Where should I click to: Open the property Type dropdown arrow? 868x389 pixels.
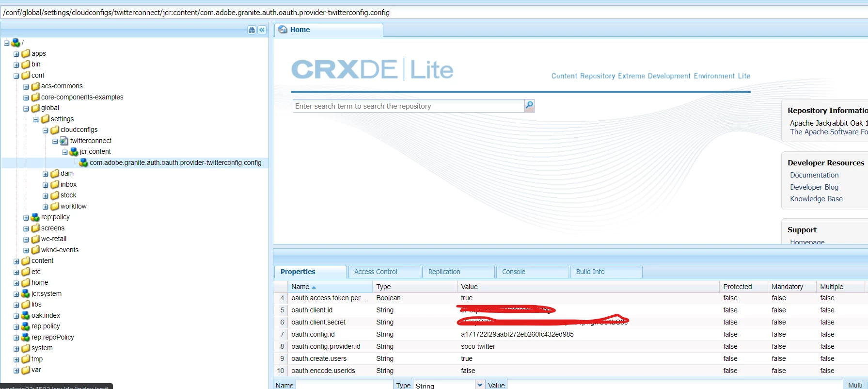point(480,385)
